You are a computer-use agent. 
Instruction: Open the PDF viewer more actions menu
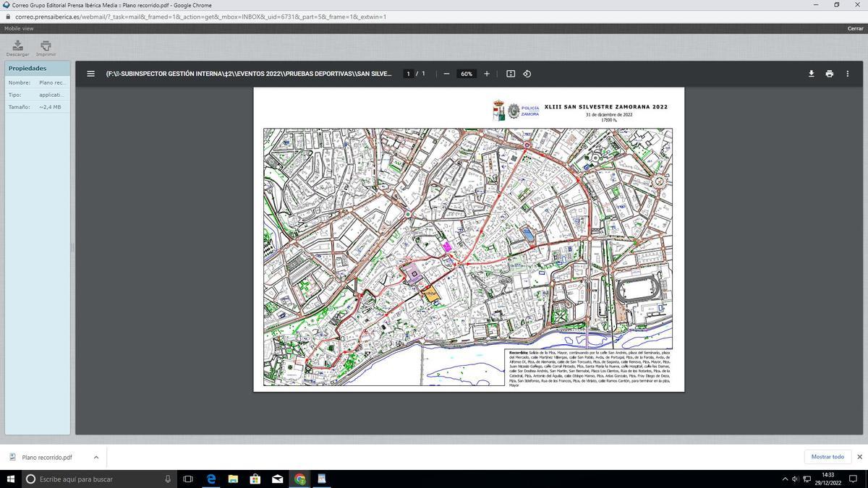pos(847,74)
